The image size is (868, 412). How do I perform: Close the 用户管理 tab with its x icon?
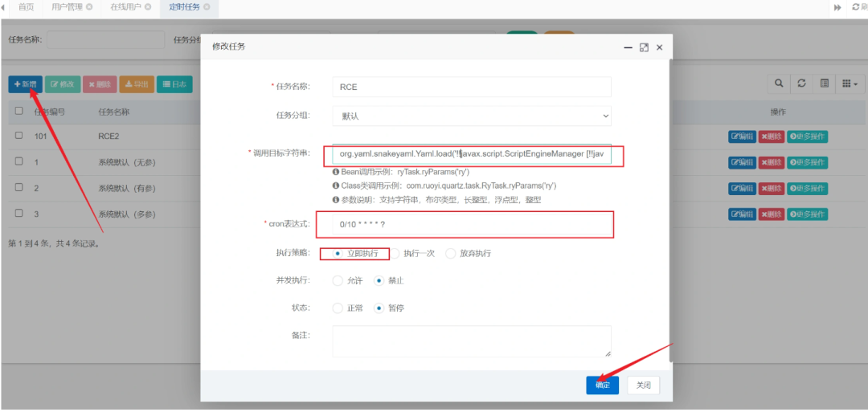[x=88, y=7]
